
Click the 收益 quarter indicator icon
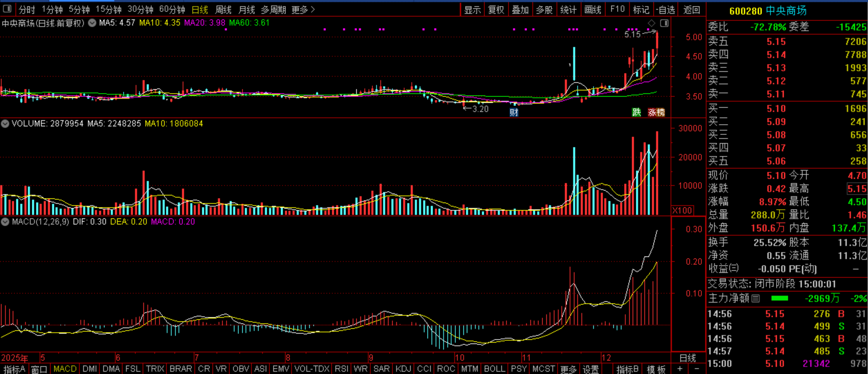click(734, 268)
